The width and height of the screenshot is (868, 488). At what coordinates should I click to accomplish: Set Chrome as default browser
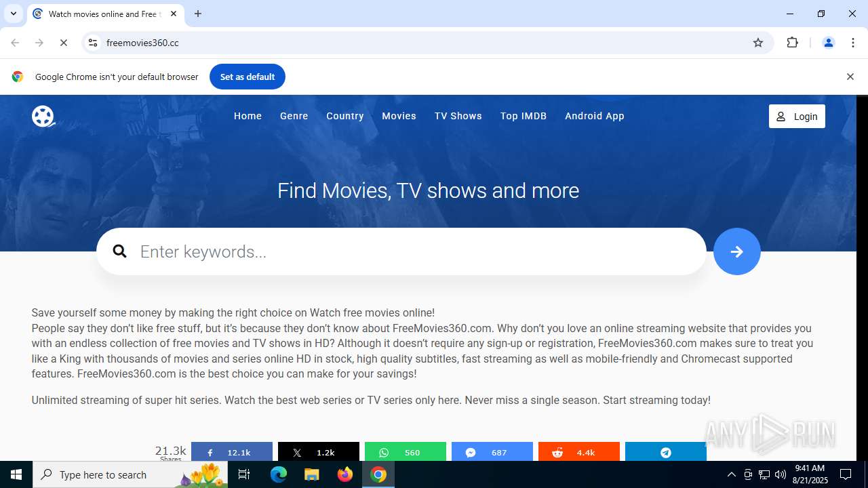(247, 77)
